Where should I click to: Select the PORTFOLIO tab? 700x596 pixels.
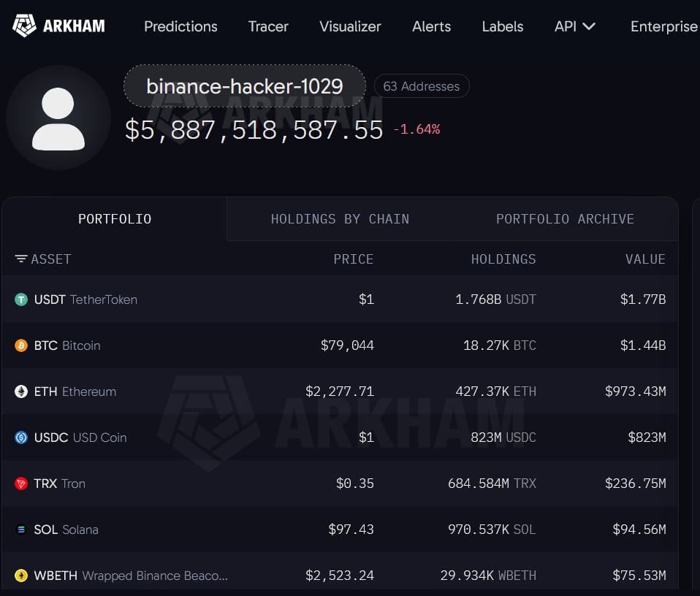[115, 218]
